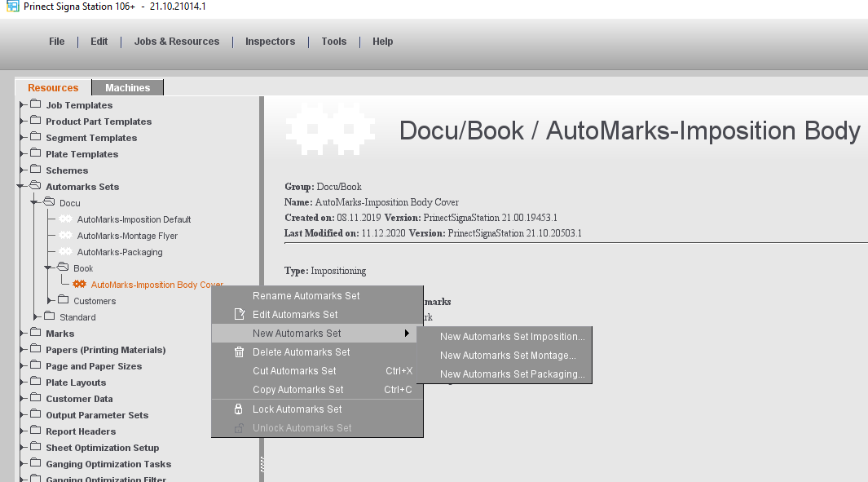Switch to the Resources tab

tap(53, 87)
